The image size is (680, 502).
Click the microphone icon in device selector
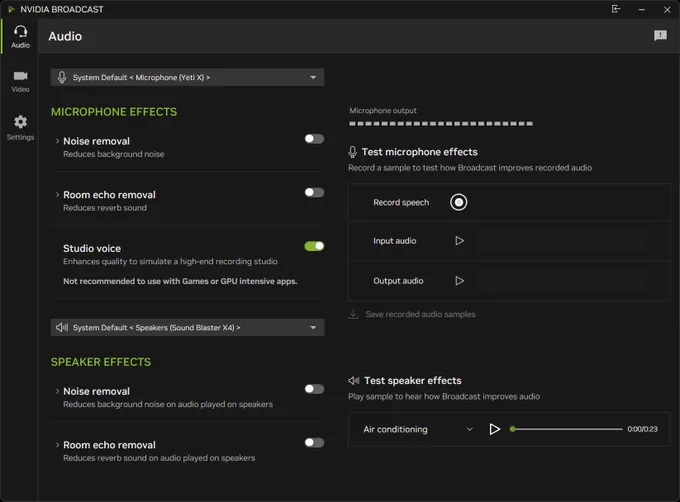click(62, 77)
